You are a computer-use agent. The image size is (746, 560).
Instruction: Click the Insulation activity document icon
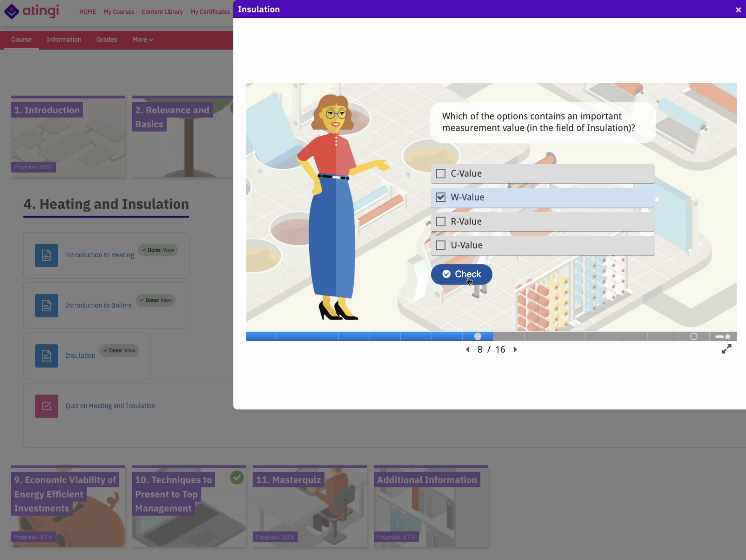[x=47, y=356]
